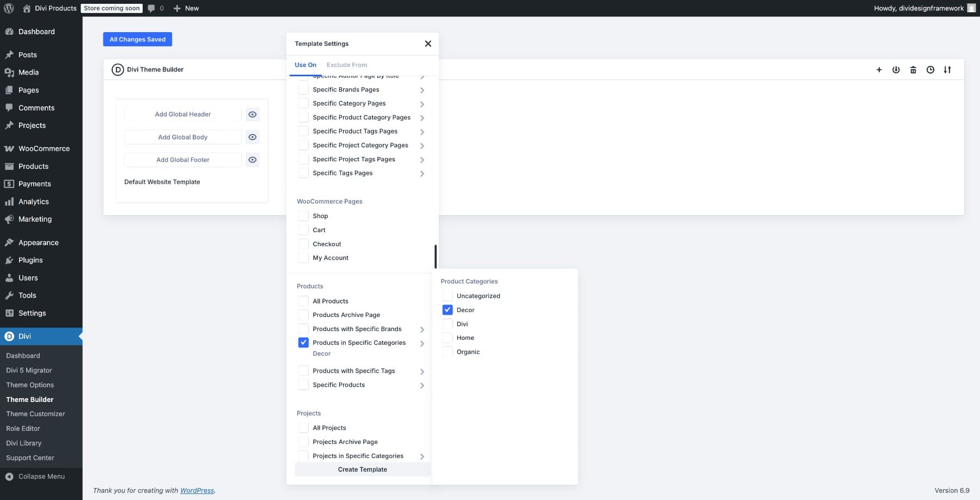Check the Shop WooCommerce checkbox
This screenshot has height=500, width=980.
(303, 216)
